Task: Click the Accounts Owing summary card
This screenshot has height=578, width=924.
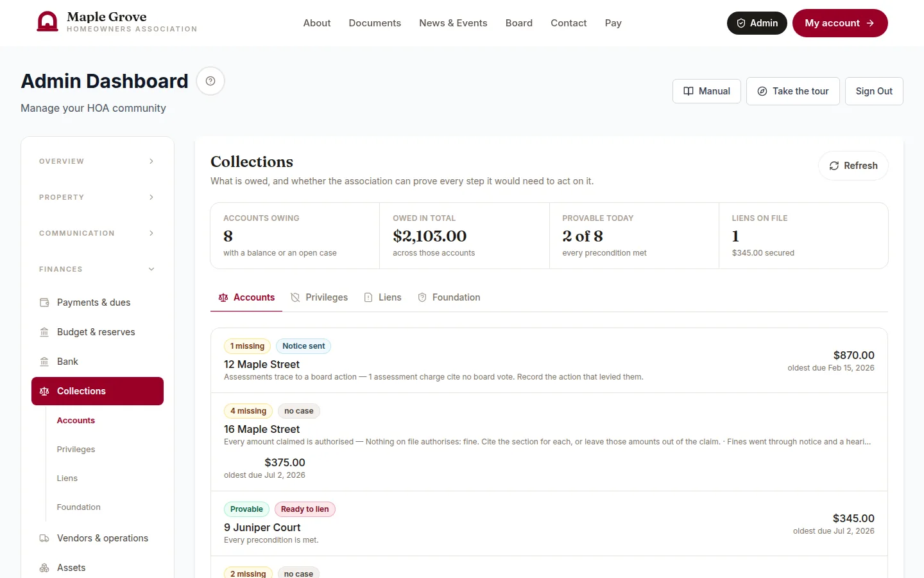Action: pyautogui.click(x=295, y=236)
